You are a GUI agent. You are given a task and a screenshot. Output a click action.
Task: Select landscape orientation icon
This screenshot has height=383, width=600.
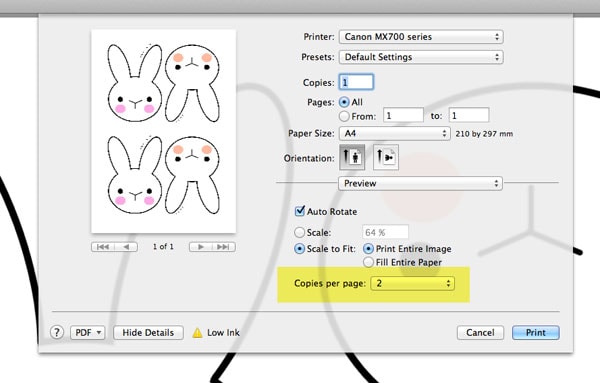386,157
